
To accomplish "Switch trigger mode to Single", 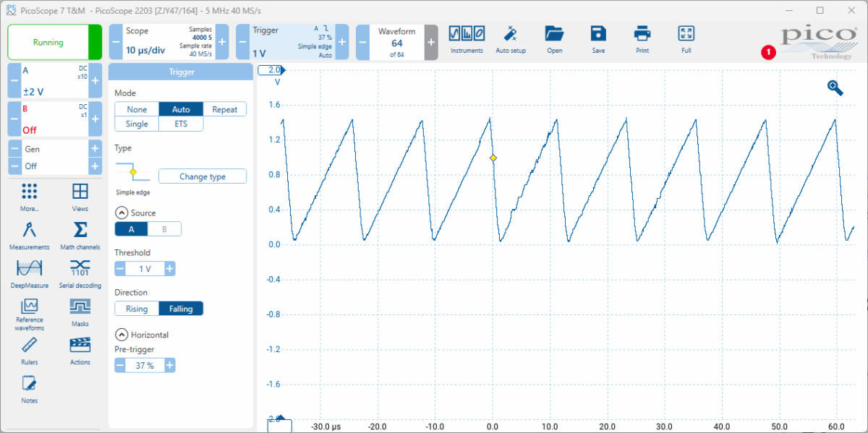I will 137,124.
